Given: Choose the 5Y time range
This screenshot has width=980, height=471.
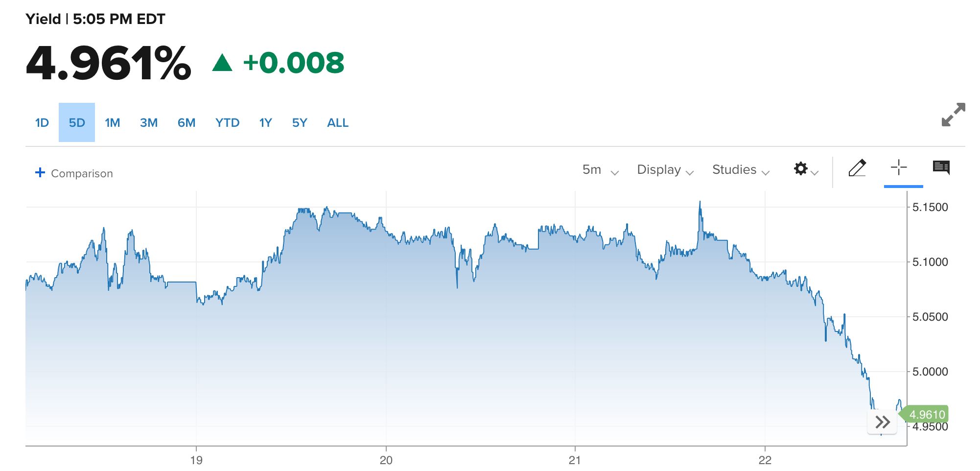Looking at the screenshot, I should (300, 123).
